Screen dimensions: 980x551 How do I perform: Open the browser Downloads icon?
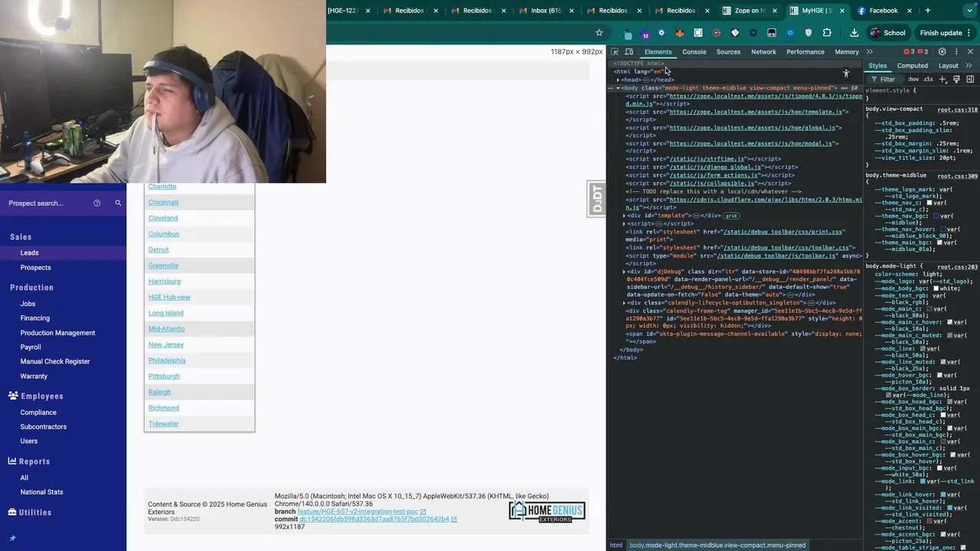point(854,33)
